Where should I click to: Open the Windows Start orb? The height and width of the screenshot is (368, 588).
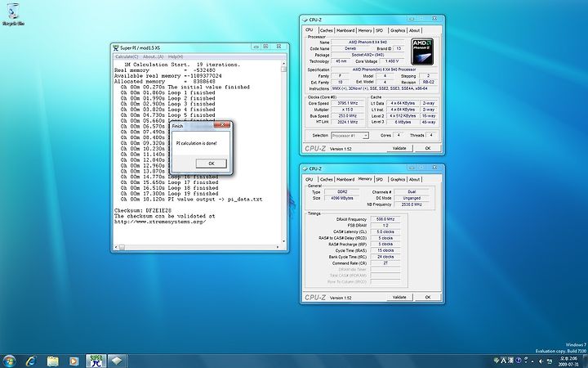pyautogui.click(x=9, y=361)
